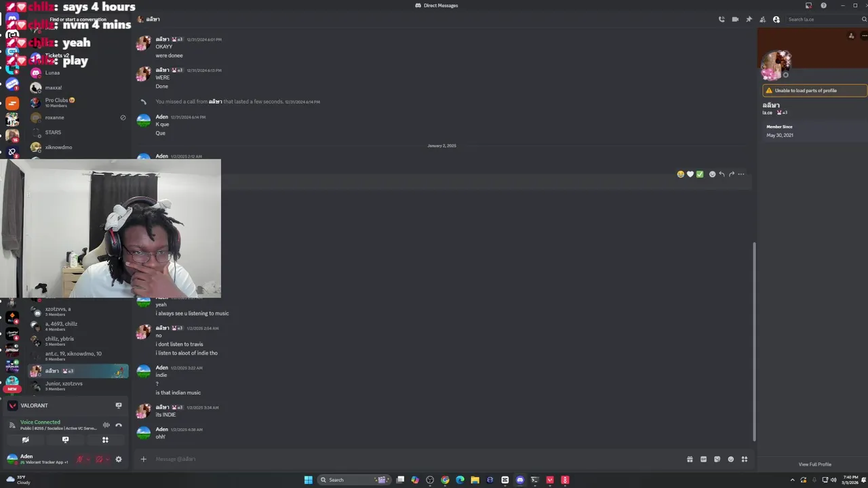868x488 pixels.
Task: Toggle microphone mute
Action: pos(79,459)
